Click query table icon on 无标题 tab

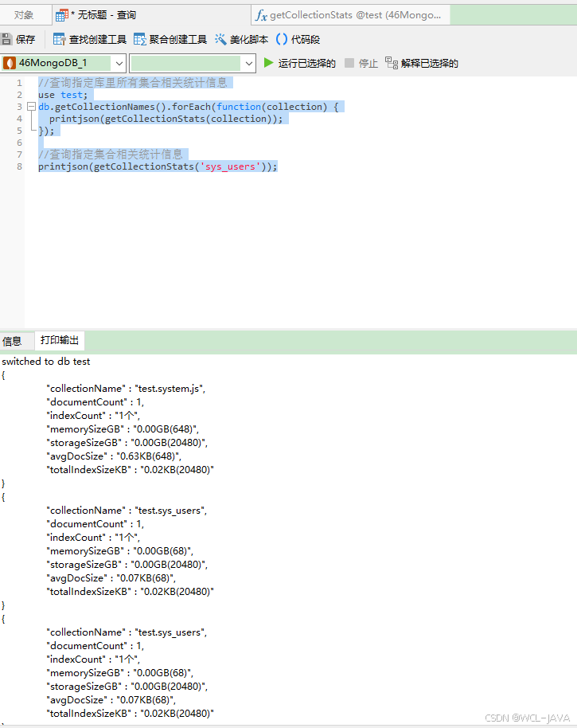(x=62, y=15)
